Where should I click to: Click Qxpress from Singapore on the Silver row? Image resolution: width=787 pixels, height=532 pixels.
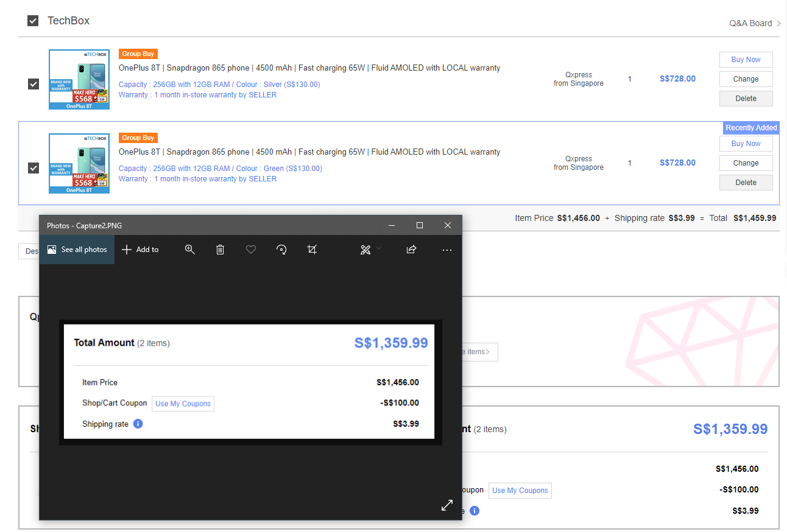coord(579,79)
